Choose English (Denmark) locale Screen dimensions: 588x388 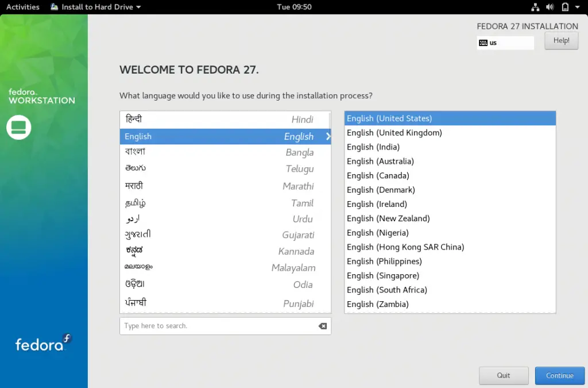pos(450,190)
